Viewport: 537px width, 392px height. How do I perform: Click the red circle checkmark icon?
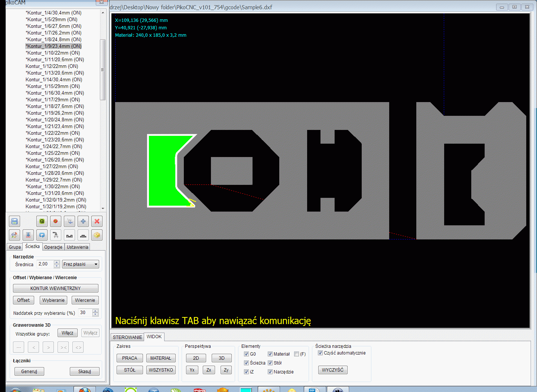point(56,221)
